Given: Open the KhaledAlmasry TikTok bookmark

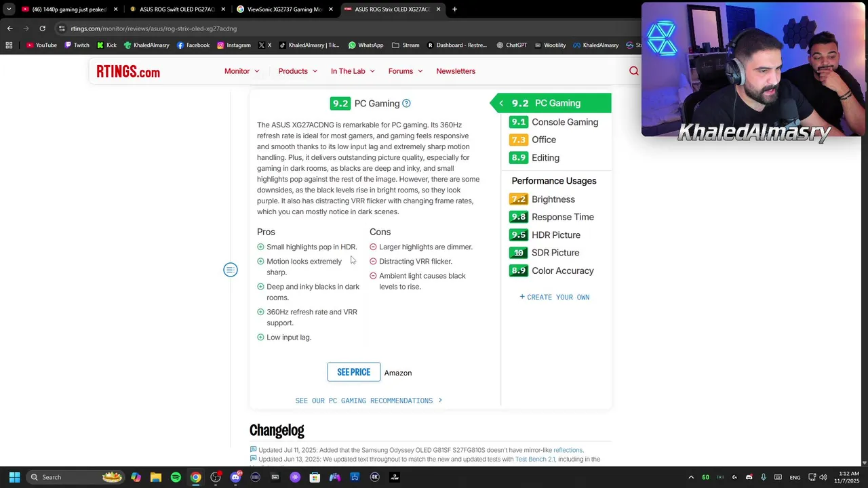Looking at the screenshot, I should point(309,45).
